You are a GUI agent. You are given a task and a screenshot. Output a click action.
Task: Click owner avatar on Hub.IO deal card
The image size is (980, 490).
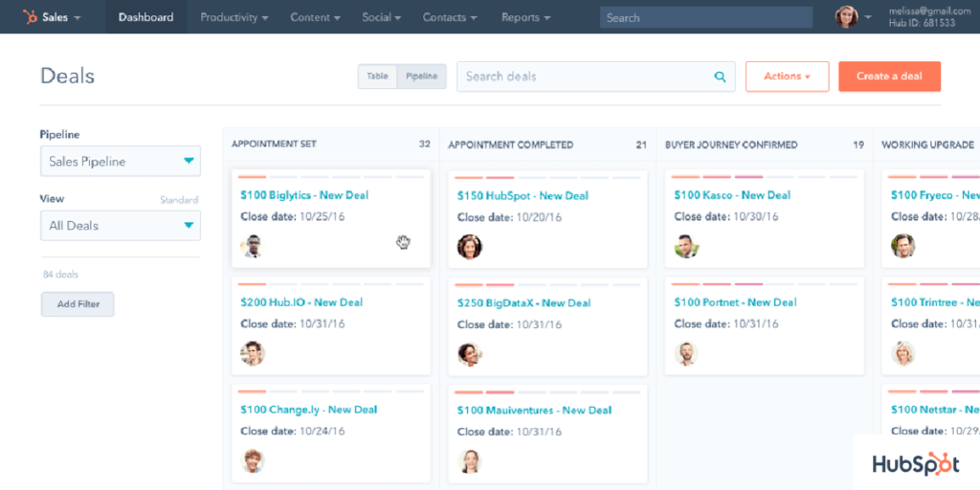click(253, 353)
